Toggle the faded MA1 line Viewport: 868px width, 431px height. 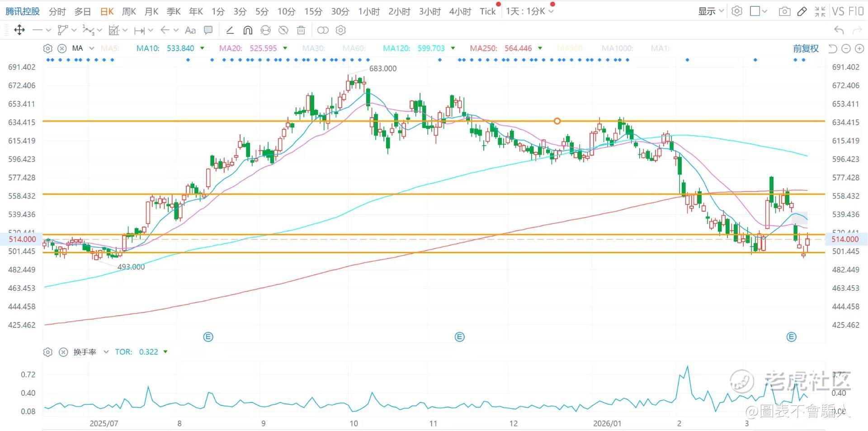point(660,48)
